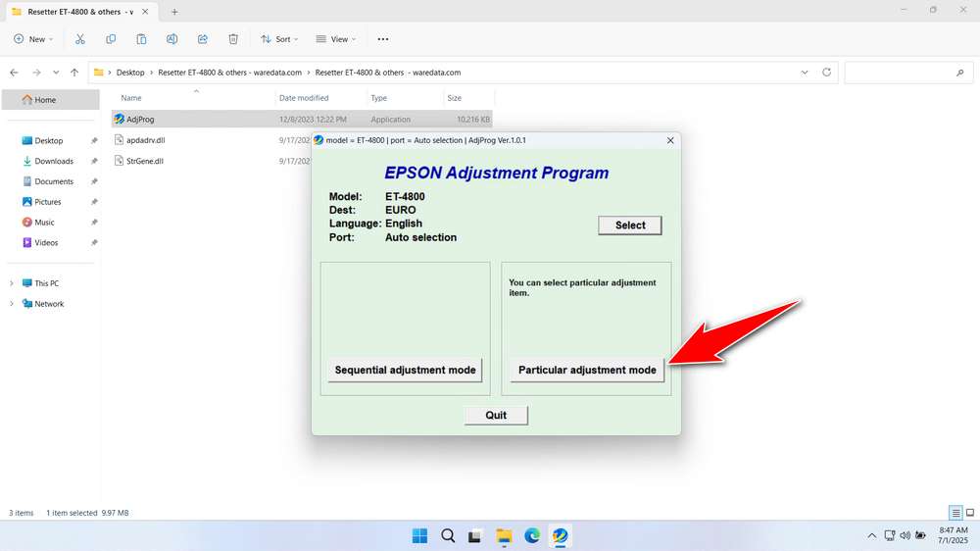This screenshot has width=980, height=551.
Task: Open Downloads in Quick access
Action: (x=54, y=162)
